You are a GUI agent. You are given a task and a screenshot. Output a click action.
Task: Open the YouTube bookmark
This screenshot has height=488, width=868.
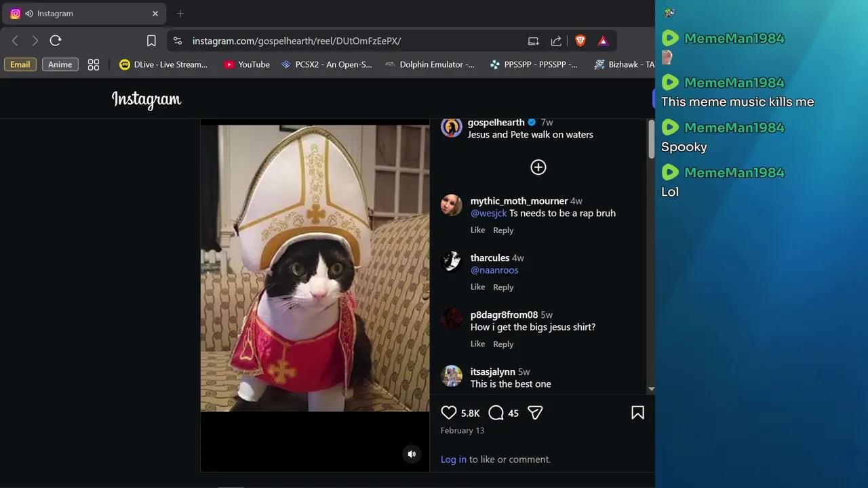pyautogui.click(x=247, y=64)
